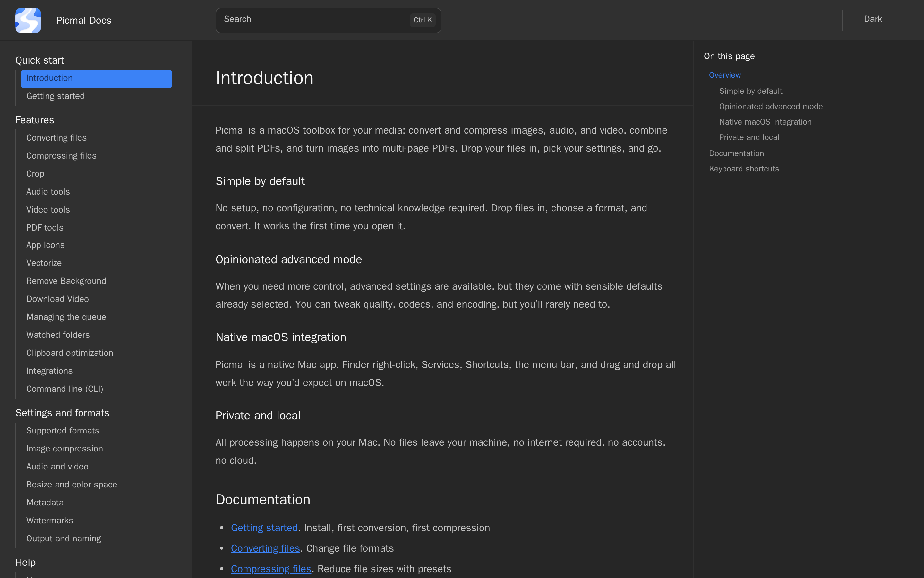Click the Introduction page heading

[x=264, y=78]
